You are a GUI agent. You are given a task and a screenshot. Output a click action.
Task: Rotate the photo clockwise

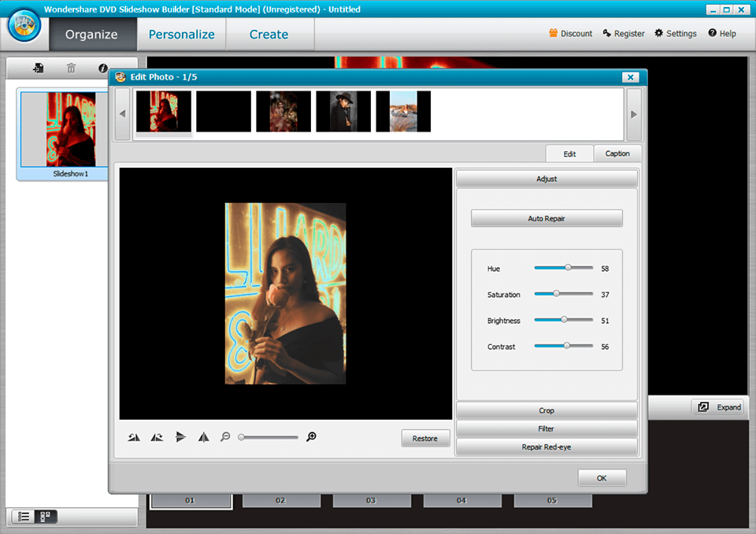click(157, 436)
